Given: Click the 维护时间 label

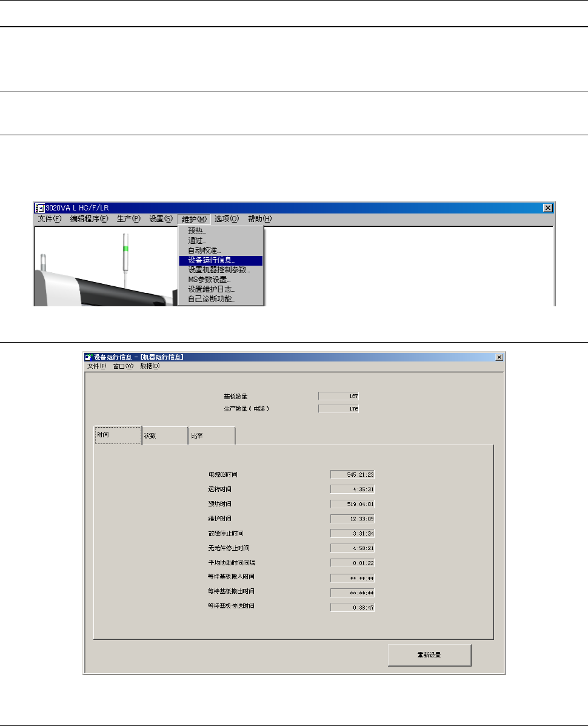Looking at the screenshot, I should 220,519.
